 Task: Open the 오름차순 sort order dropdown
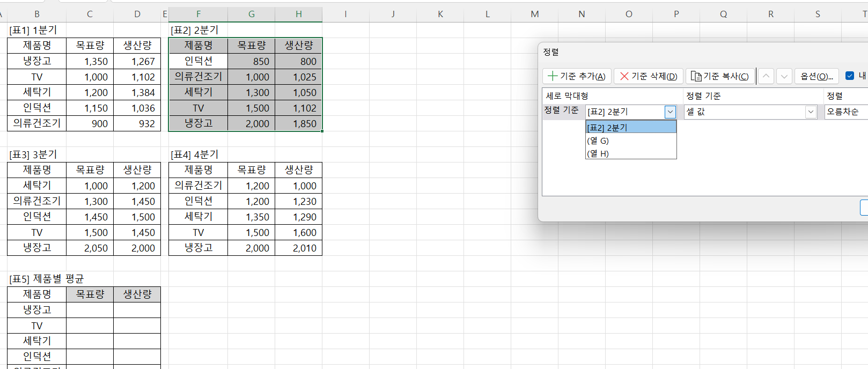[845, 112]
